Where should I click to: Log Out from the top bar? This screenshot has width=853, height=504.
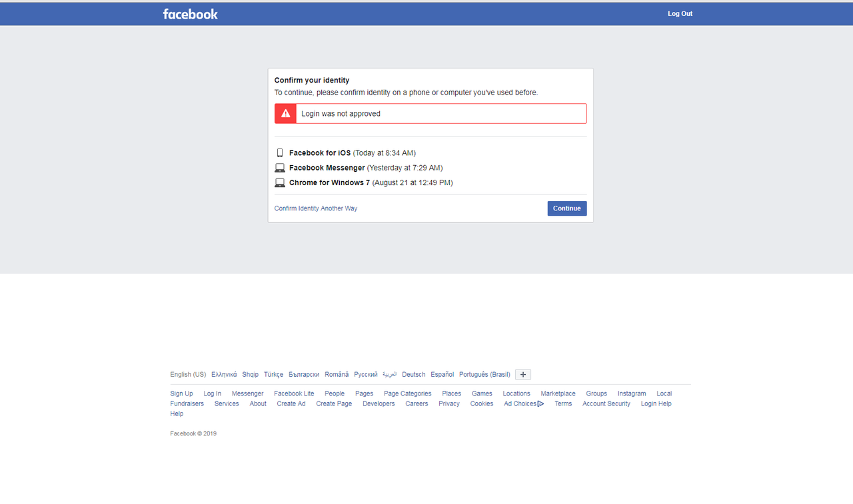tap(680, 14)
